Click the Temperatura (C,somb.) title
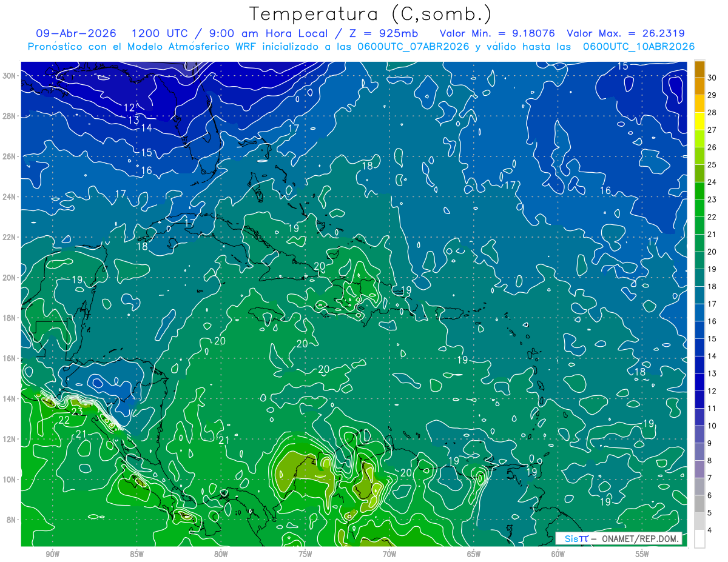 pos(371,13)
